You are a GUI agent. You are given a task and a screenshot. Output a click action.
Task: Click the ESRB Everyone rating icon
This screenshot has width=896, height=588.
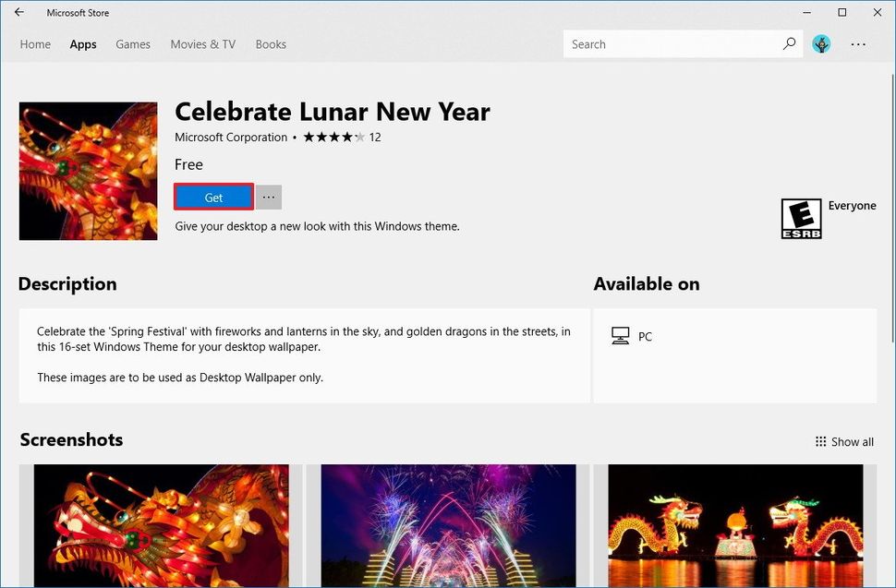(x=800, y=218)
